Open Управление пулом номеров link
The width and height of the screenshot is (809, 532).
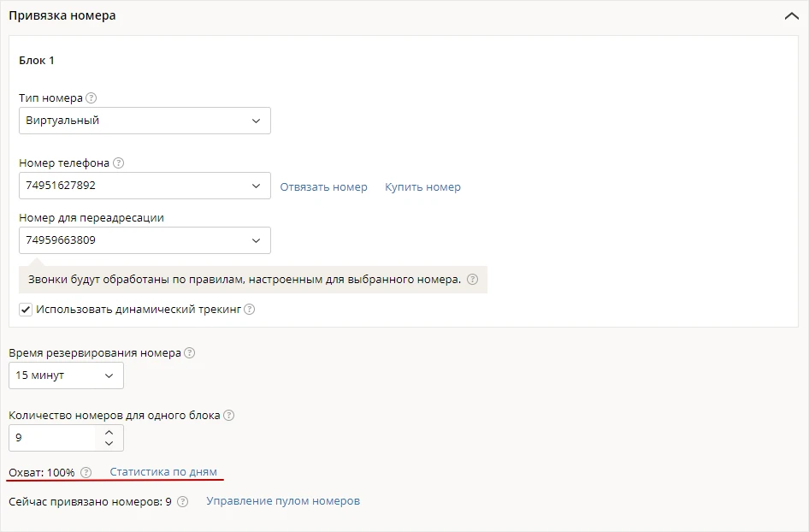point(283,501)
